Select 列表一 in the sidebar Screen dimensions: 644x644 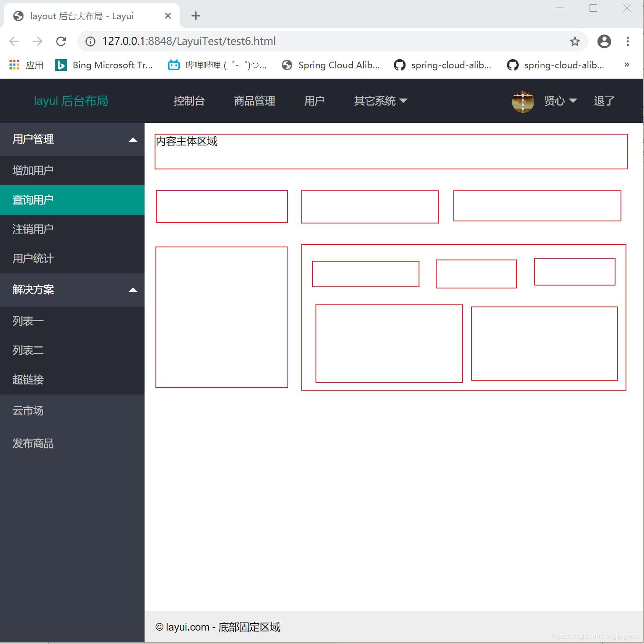coord(72,321)
